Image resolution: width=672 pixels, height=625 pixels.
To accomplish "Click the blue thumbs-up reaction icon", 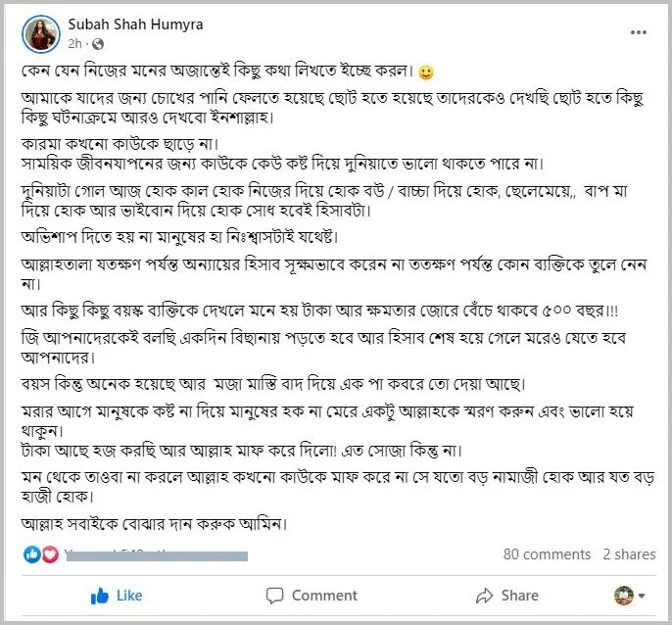I will click(31, 554).
